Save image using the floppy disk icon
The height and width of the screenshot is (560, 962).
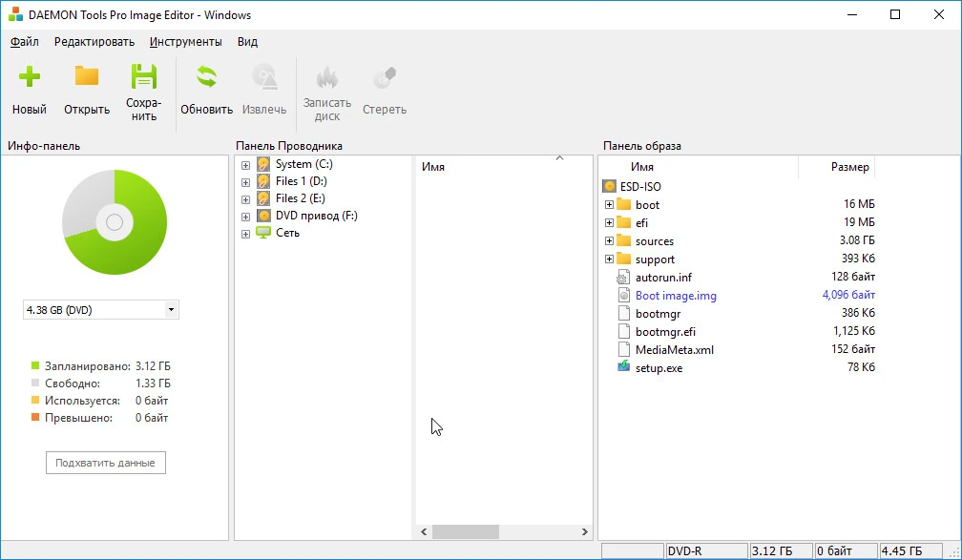click(x=144, y=76)
